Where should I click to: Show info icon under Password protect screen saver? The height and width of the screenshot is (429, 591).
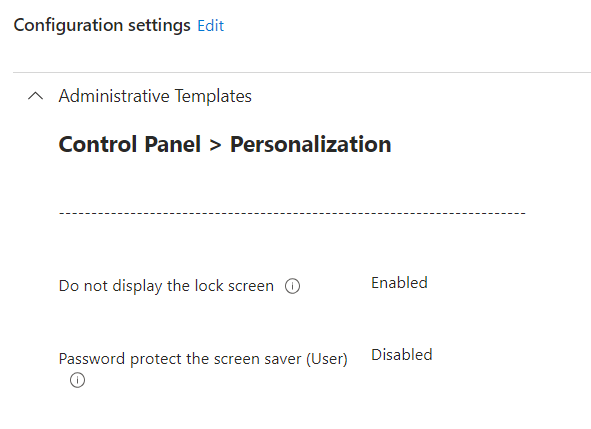pyautogui.click(x=77, y=380)
